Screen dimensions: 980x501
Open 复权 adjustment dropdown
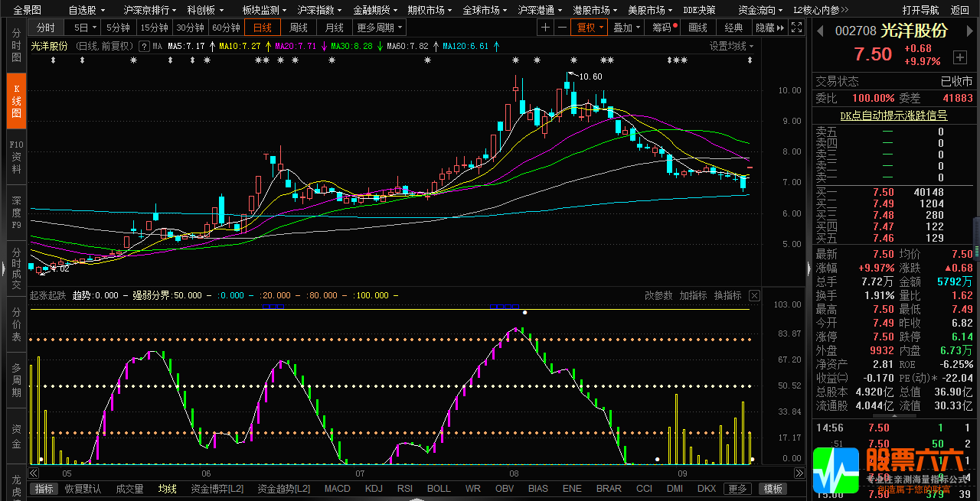590,28
